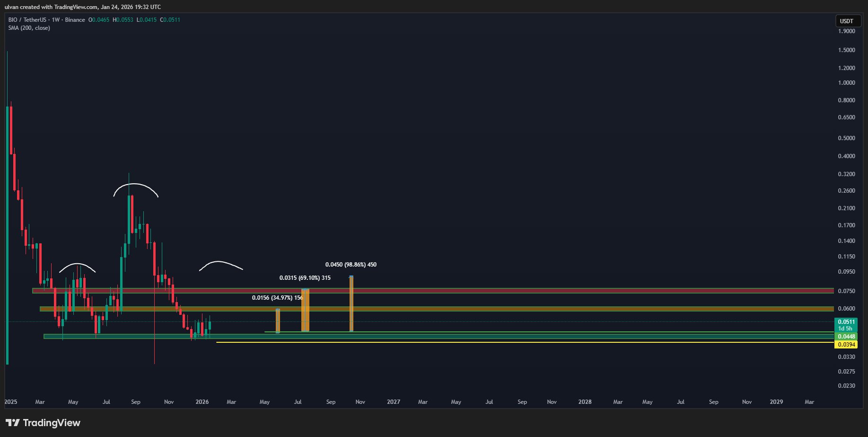Select the SMA (200, close) indicator label
Image resolution: width=868 pixels, height=437 pixels.
point(29,28)
